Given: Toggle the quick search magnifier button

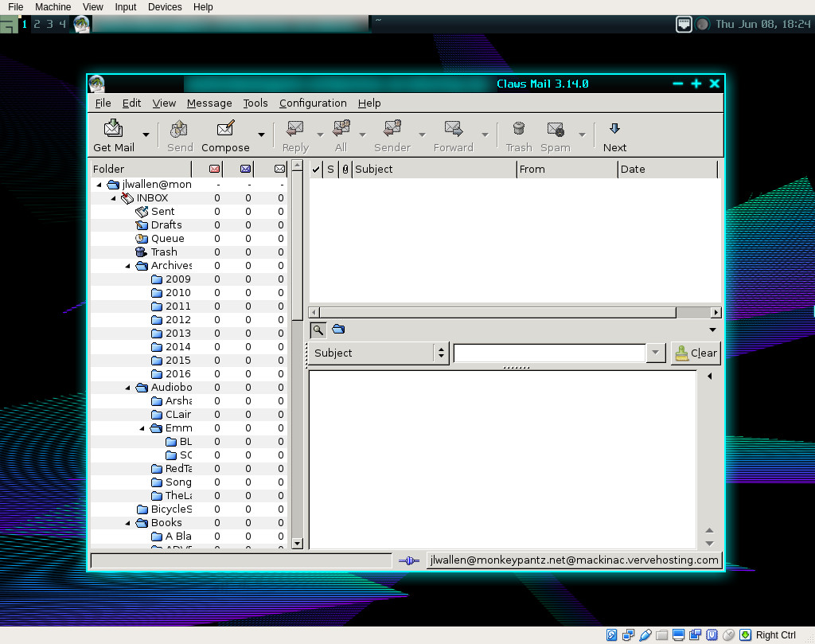Looking at the screenshot, I should tap(318, 330).
